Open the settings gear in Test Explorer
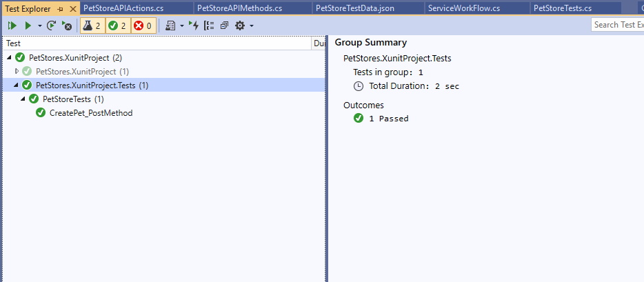The width and height of the screenshot is (644, 282). coord(240,26)
